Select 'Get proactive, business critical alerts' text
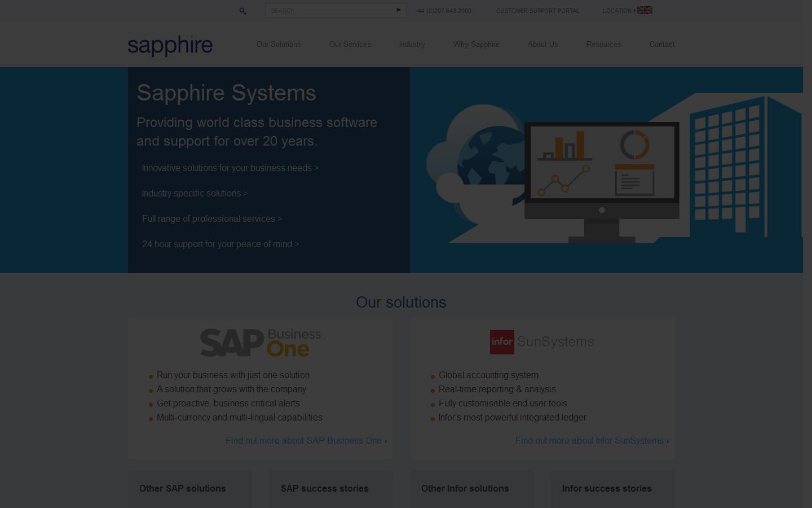 (x=228, y=404)
